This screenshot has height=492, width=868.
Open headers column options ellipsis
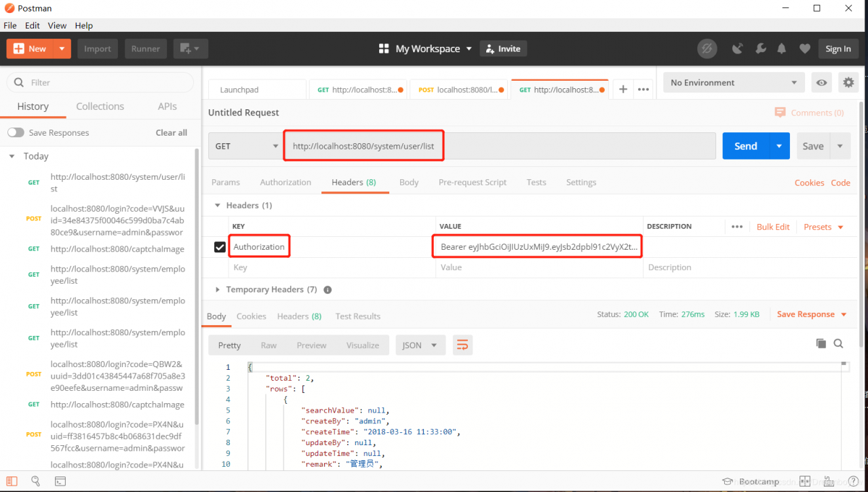point(737,227)
